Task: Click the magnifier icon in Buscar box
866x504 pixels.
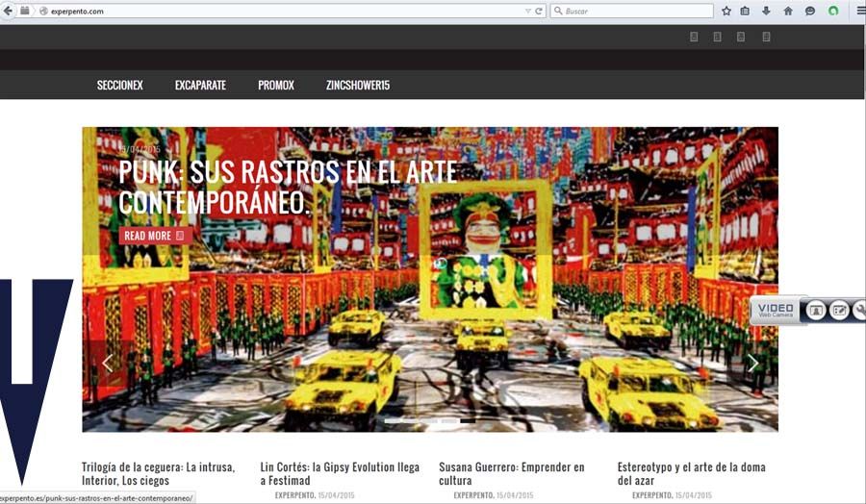Action: pyautogui.click(x=558, y=11)
